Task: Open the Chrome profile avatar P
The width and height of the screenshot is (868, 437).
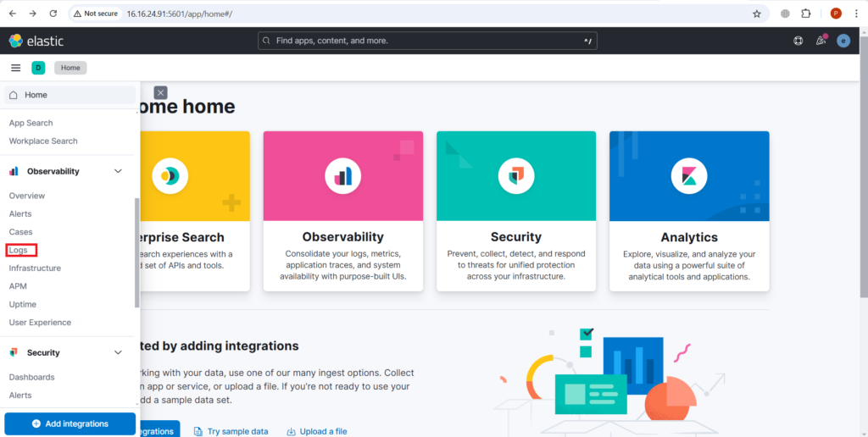Action: point(836,14)
